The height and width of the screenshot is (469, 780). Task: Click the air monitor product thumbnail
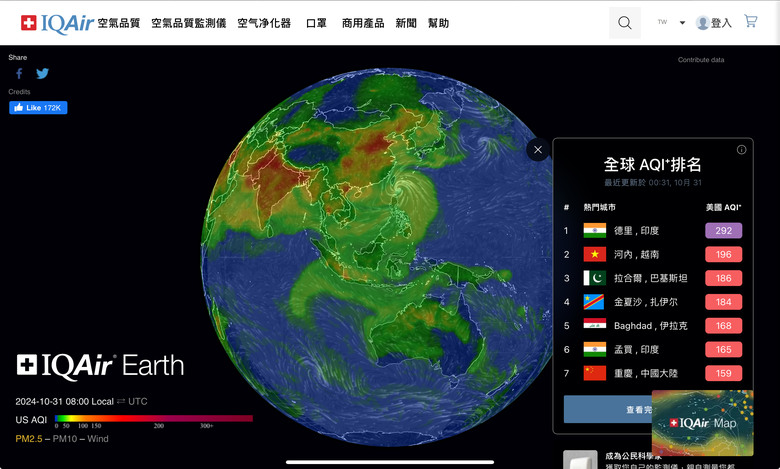(580, 460)
